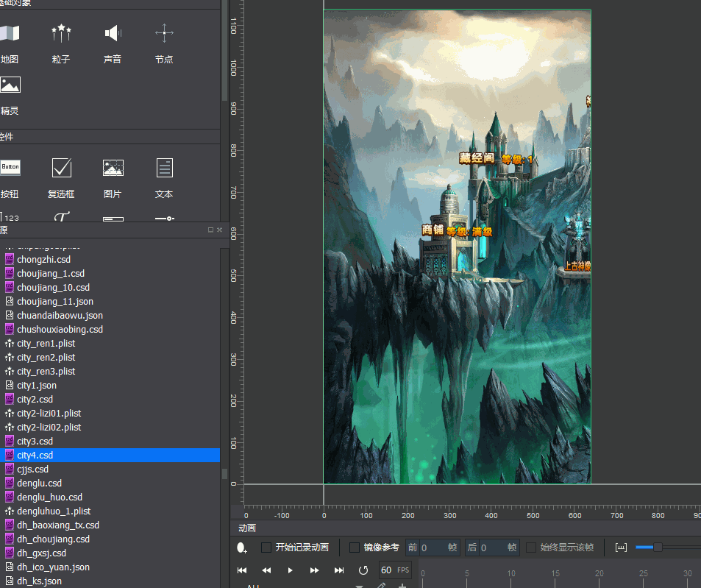Select the 精灵 sprite object icon

[x=10, y=85]
